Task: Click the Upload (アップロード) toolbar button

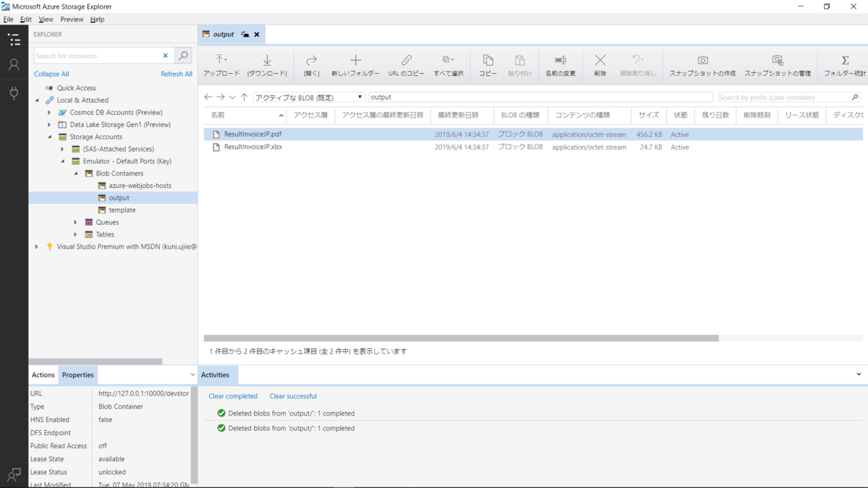Action: [221, 65]
